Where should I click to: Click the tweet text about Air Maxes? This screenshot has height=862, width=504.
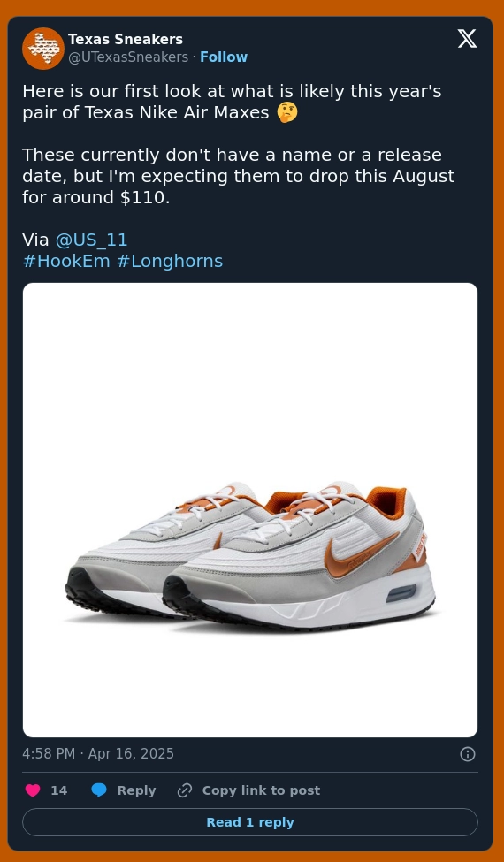239,144
